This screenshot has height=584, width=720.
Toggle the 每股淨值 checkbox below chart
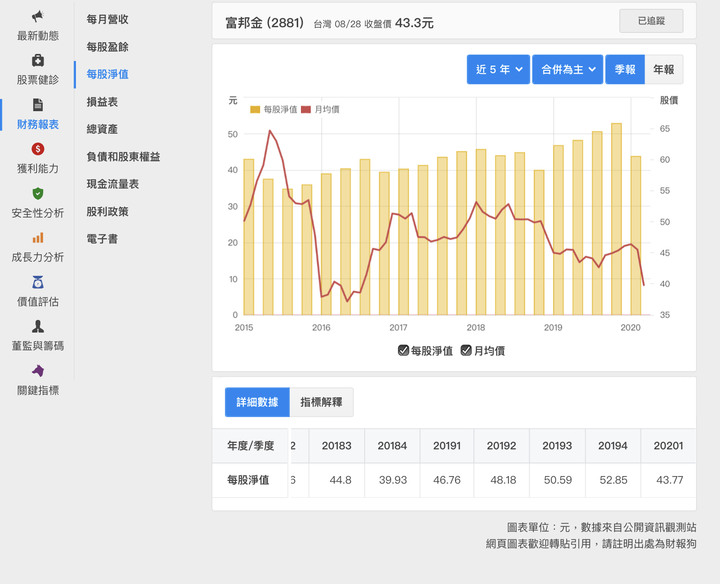click(x=403, y=351)
